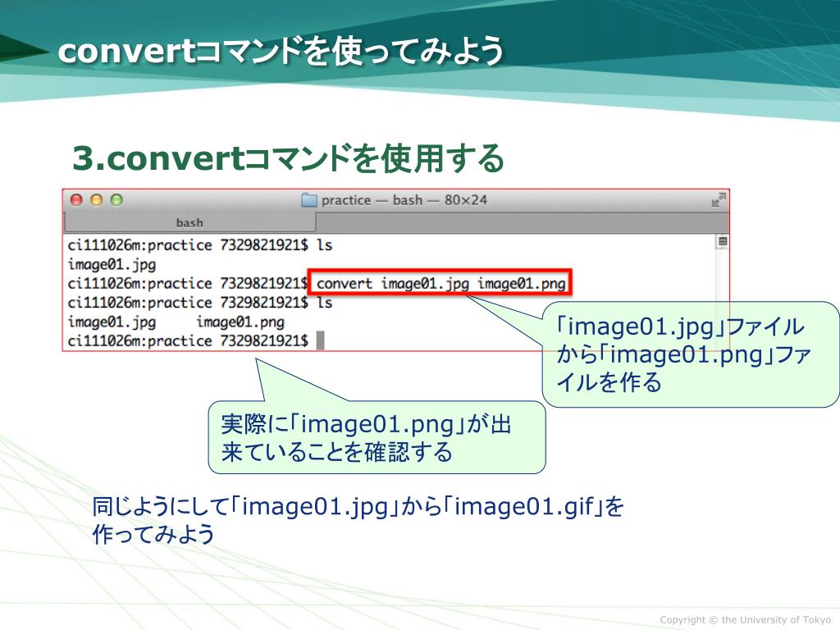Click the green zoom button of Terminal
The image size is (840, 630).
tap(116, 200)
